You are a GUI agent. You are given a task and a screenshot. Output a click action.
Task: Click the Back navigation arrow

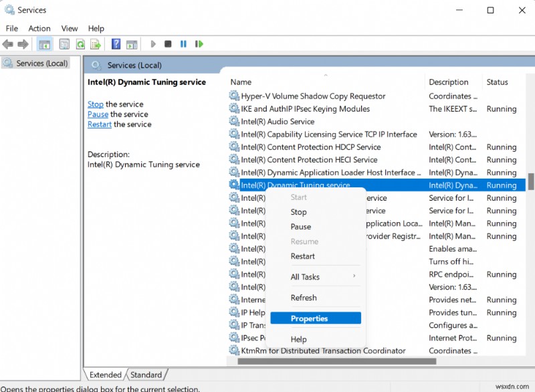(x=8, y=44)
